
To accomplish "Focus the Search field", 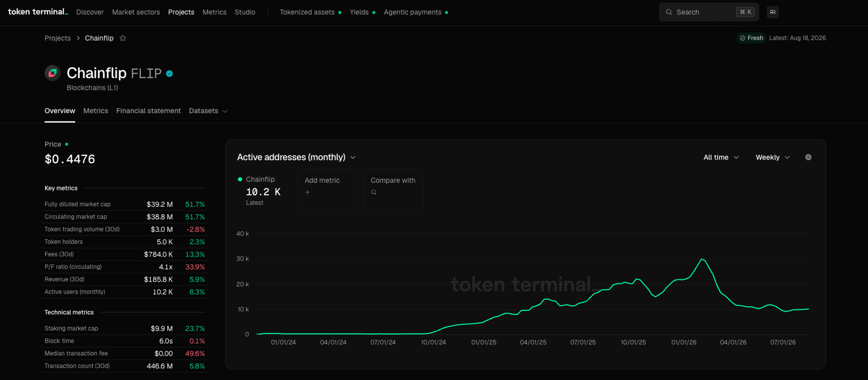I will 709,12.
